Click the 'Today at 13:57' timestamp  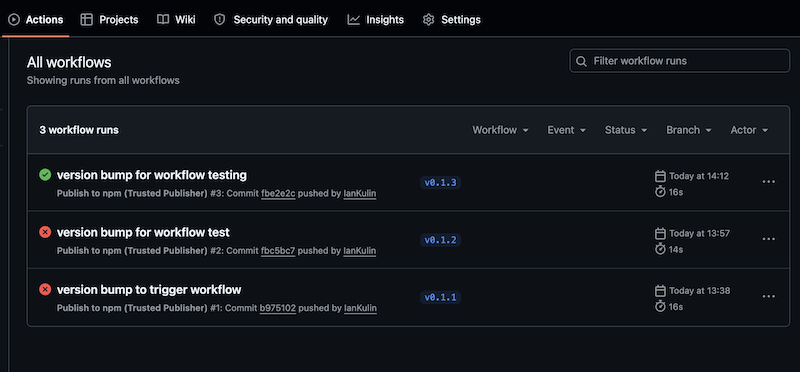[x=699, y=233]
